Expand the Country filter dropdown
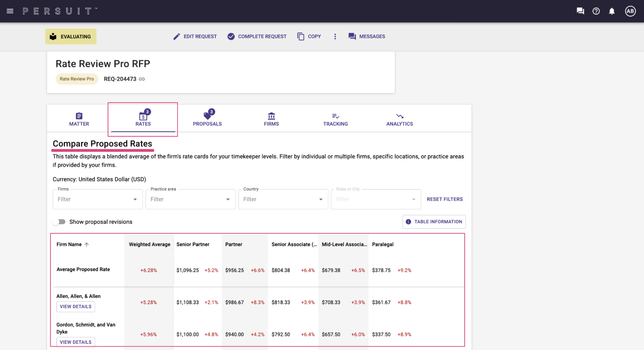This screenshot has width=644, height=350. (283, 199)
